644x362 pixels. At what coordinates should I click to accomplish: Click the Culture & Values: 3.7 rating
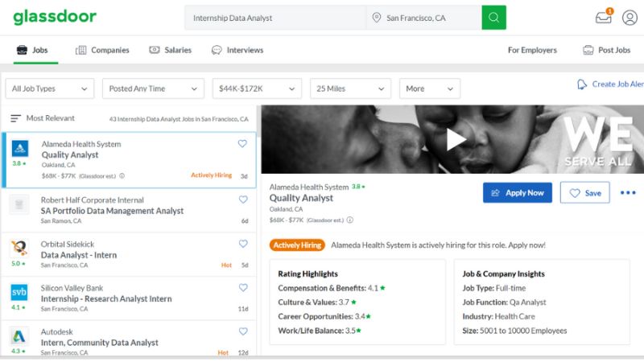[x=316, y=302]
